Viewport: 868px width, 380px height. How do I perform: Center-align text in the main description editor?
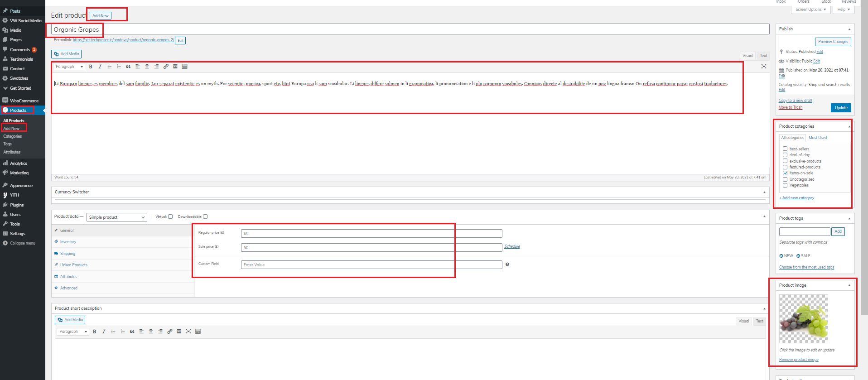coord(147,67)
